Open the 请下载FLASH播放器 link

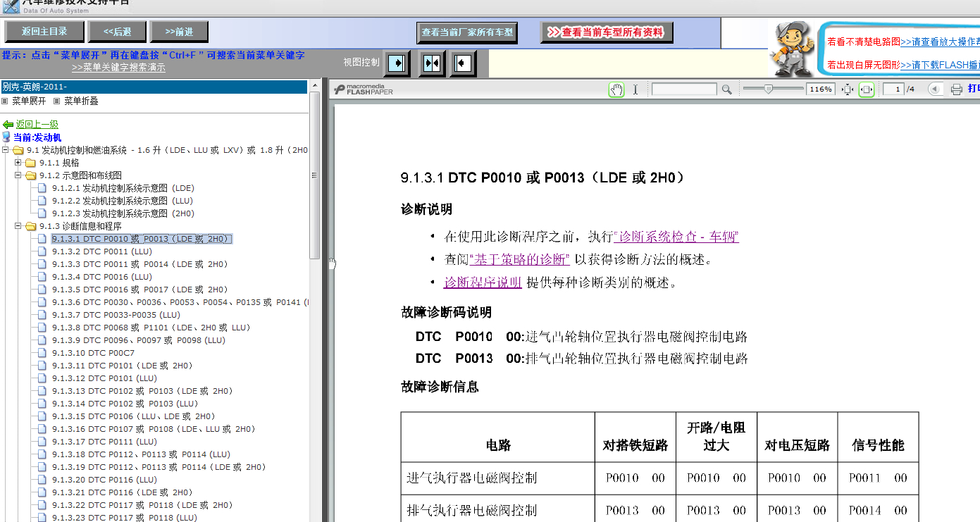pos(940,65)
